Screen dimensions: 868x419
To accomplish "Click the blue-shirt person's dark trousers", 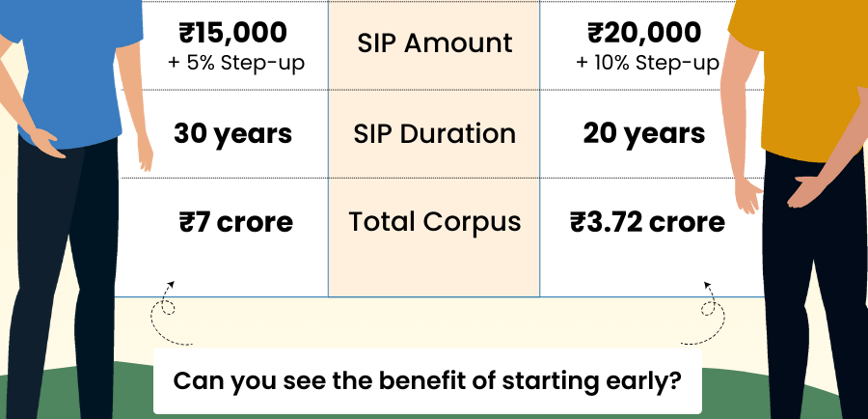I will [x=62, y=277].
